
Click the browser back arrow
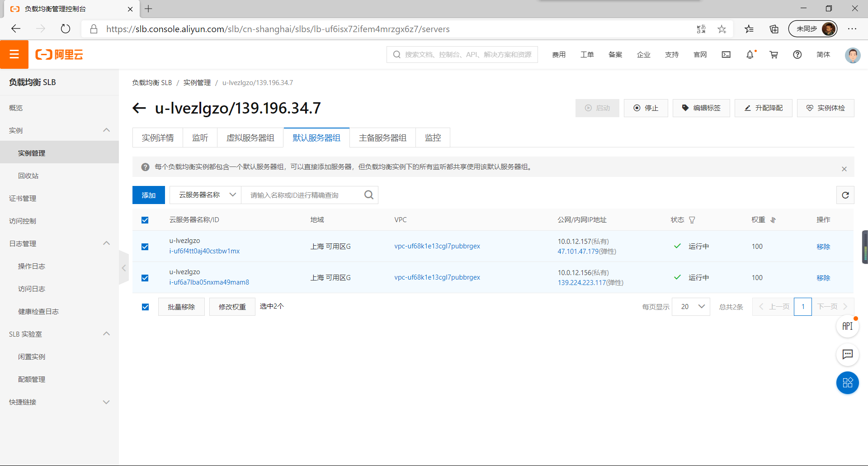tap(16, 29)
